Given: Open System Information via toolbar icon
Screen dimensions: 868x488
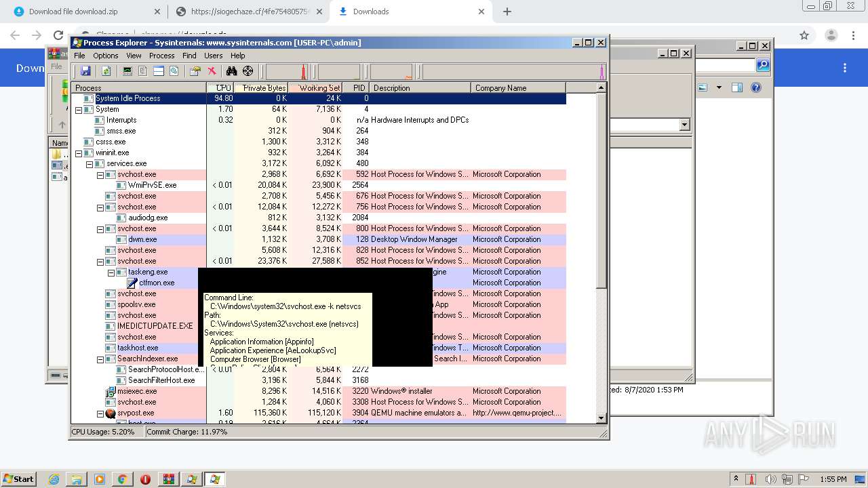Looking at the screenshot, I should [x=127, y=70].
